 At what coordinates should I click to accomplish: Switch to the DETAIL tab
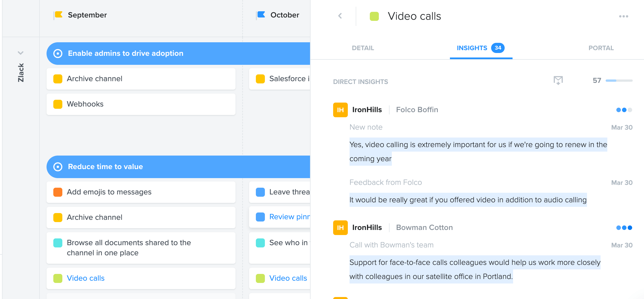[363, 48]
